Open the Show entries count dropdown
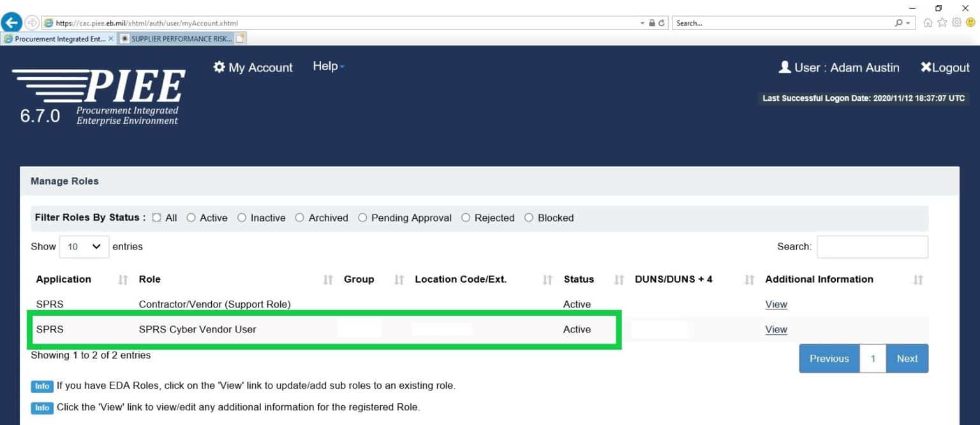The height and width of the screenshot is (425, 980). point(84,246)
